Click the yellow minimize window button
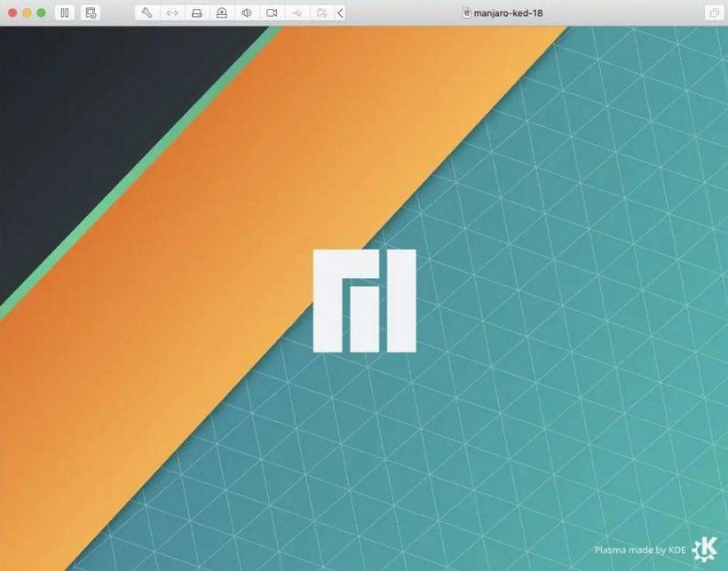The height and width of the screenshot is (571, 728). [27, 13]
